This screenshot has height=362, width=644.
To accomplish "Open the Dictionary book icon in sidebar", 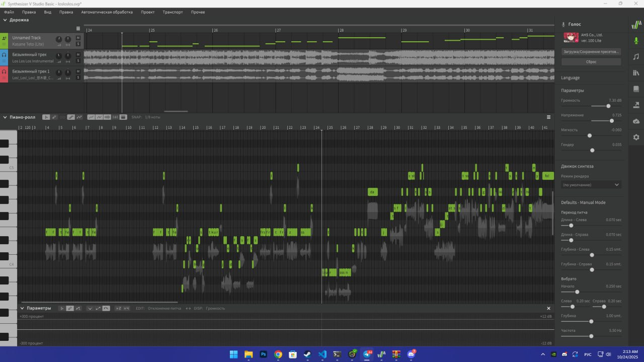I will pyautogui.click(x=636, y=89).
